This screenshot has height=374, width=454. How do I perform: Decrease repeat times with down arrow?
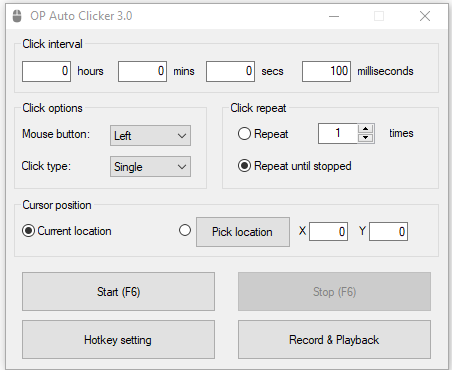[366, 138]
